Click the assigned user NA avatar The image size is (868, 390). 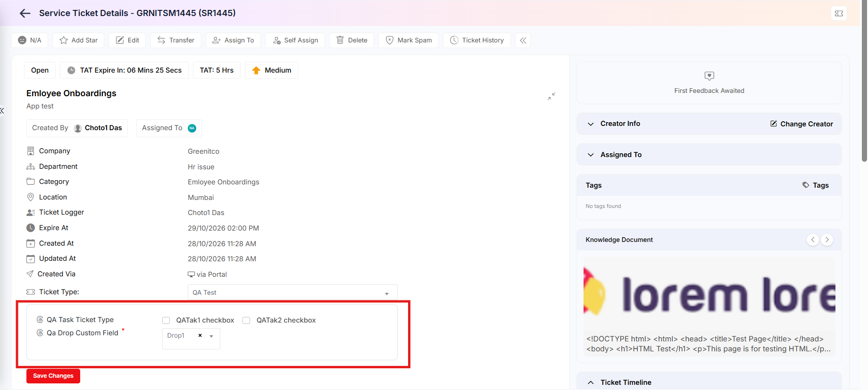pos(192,128)
